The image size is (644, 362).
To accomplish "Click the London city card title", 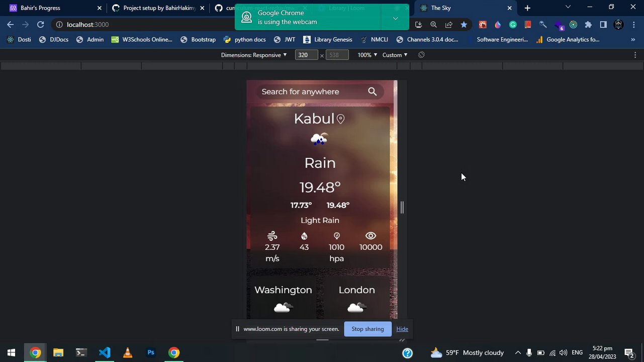I will (x=356, y=290).
